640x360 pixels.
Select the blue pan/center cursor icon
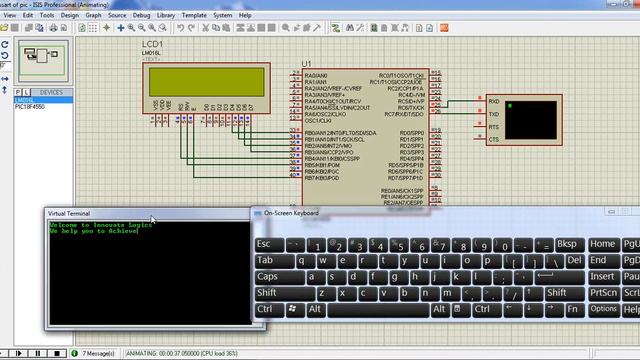(x=121, y=28)
